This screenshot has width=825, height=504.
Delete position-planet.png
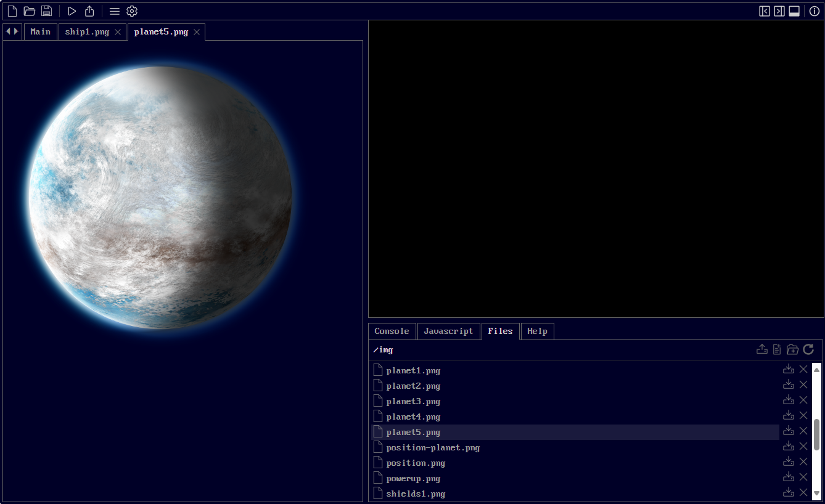coord(803,446)
